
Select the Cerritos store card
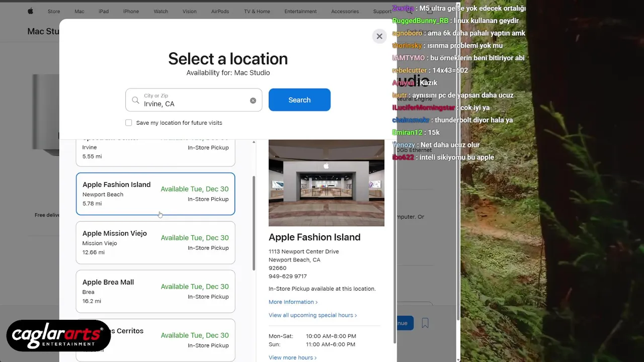click(x=155, y=340)
